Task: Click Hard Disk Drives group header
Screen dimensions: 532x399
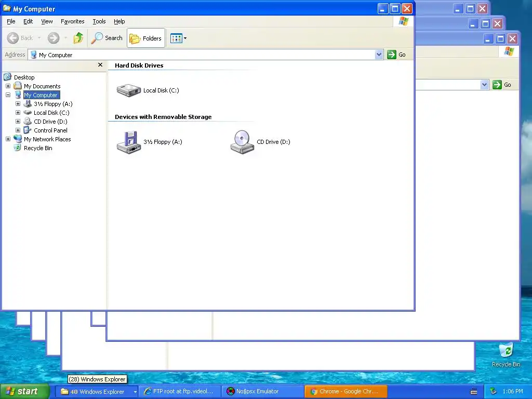Action: [139, 65]
